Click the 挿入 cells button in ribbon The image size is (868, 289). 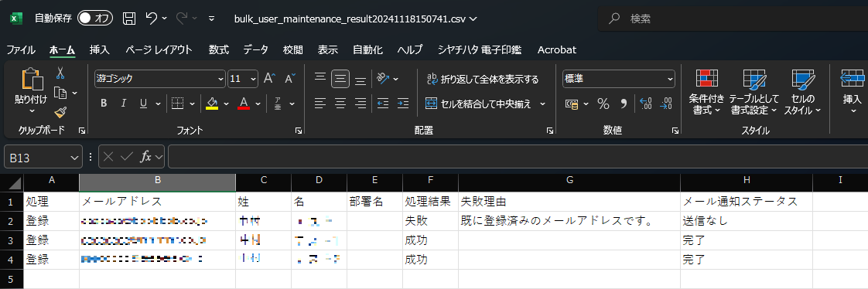(x=852, y=92)
